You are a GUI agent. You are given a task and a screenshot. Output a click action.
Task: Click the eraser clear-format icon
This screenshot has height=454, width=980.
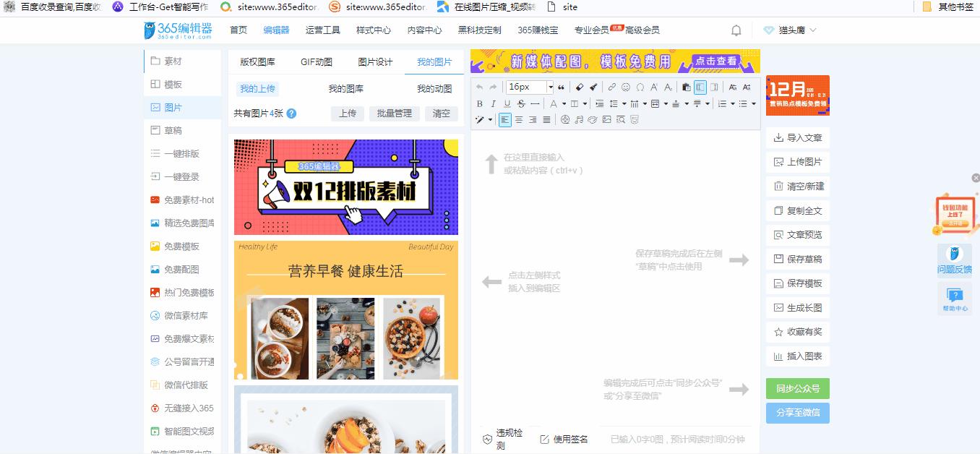[x=580, y=87]
